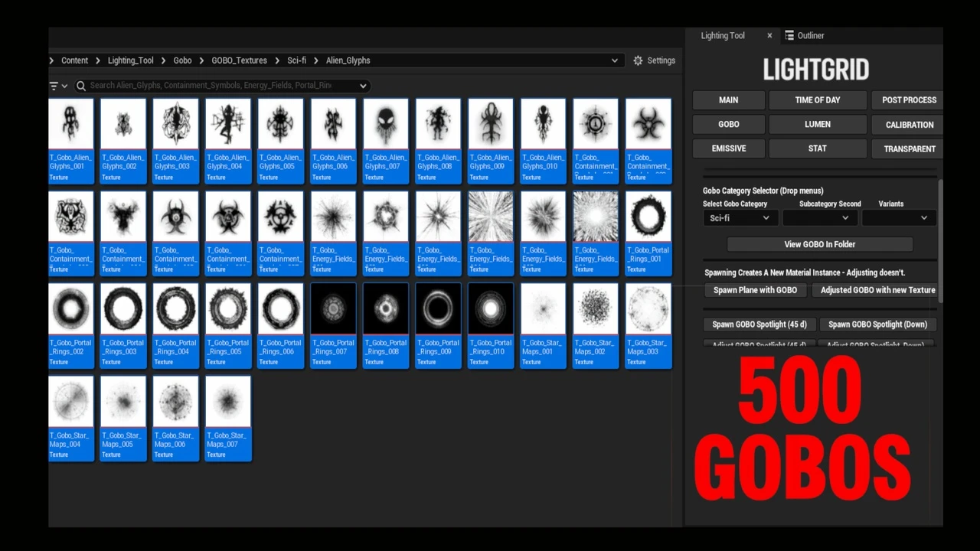Image resolution: width=980 pixels, height=551 pixels.
Task: Select T_Gobo_Alien_Glyphs_001 texture thumbnail
Action: pyautogui.click(x=71, y=124)
